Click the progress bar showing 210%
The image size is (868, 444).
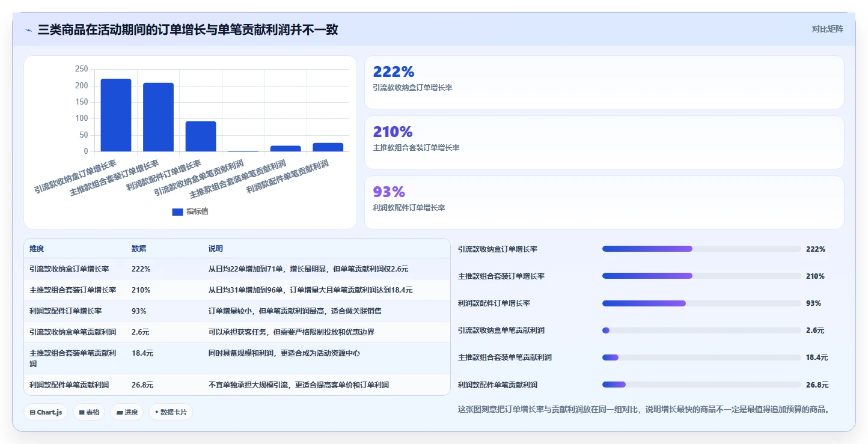click(x=701, y=276)
